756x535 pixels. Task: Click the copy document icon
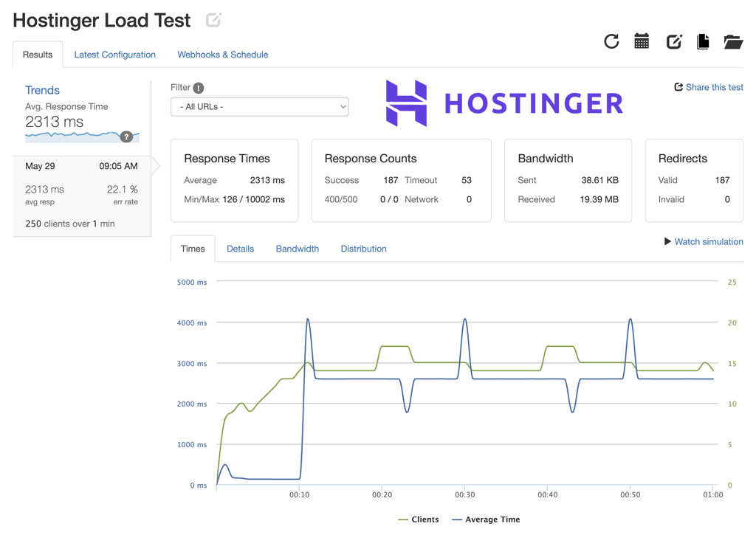703,41
